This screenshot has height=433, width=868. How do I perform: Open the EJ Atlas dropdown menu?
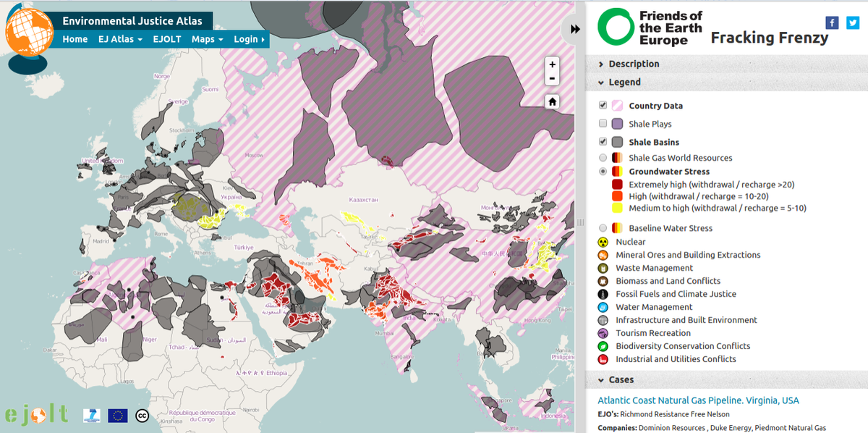(120, 39)
